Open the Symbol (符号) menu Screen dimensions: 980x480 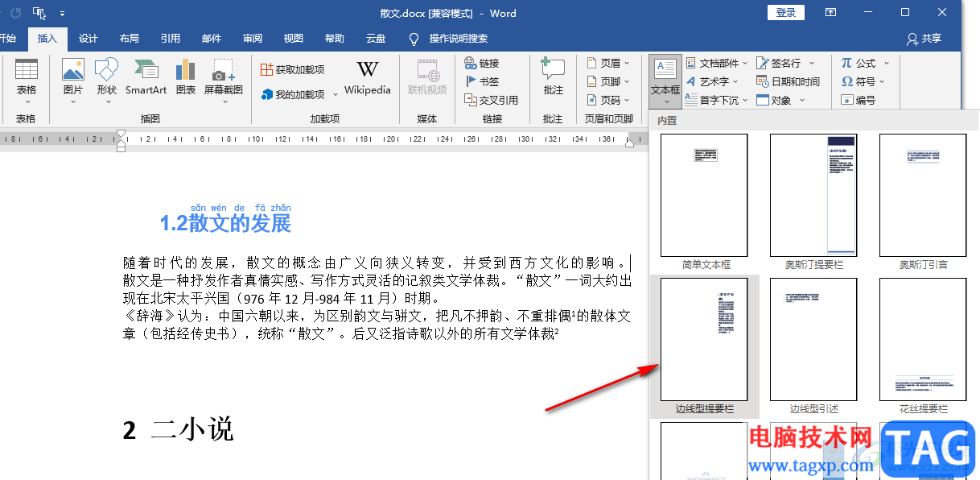[x=863, y=81]
